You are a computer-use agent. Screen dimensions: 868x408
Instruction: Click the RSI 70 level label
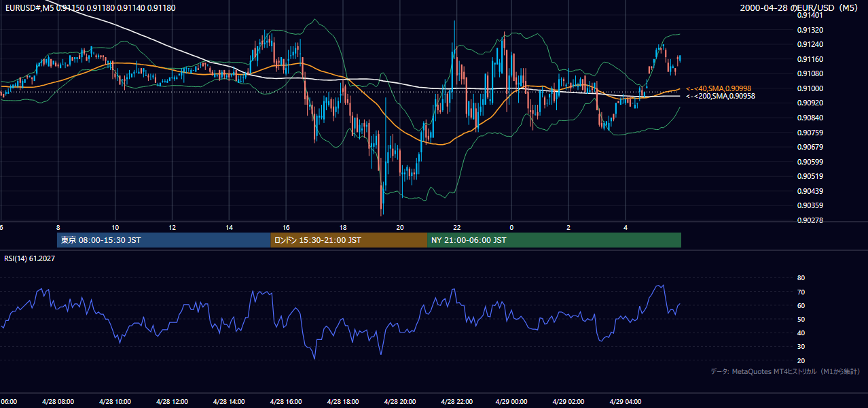(x=801, y=292)
